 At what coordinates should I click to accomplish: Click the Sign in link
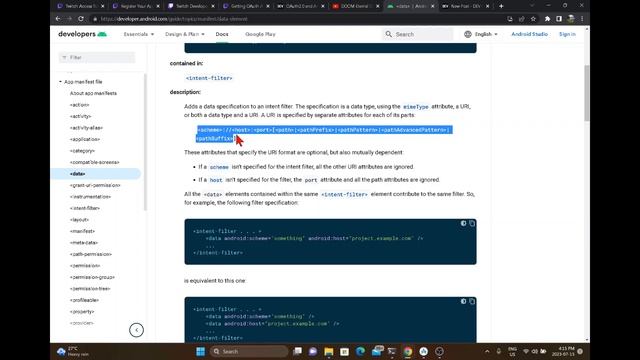[x=567, y=34]
